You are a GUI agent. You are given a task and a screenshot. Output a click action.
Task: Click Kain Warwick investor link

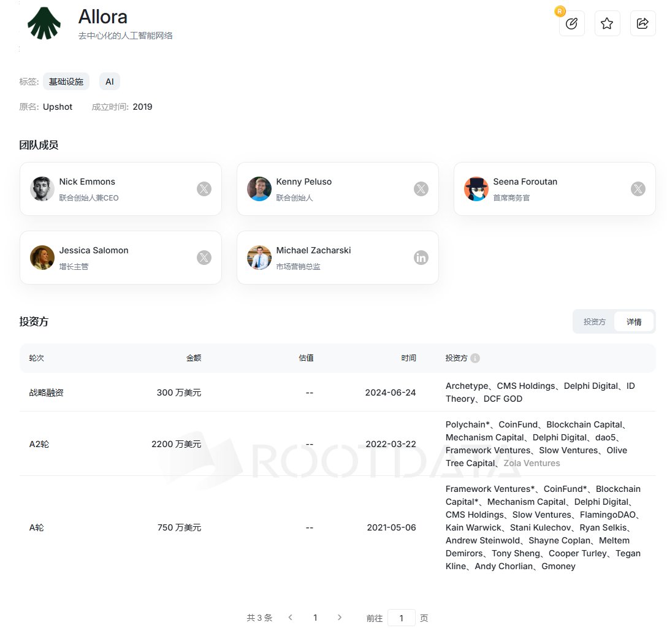click(x=473, y=527)
